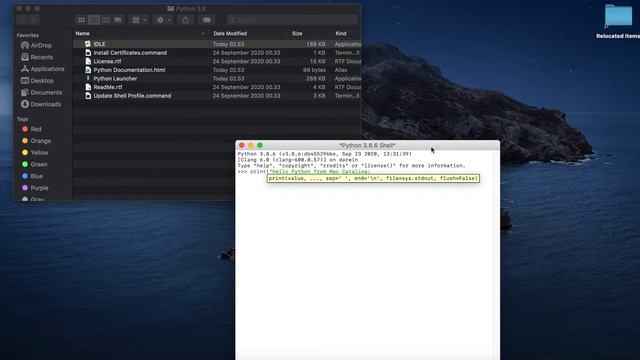This screenshot has height=360, width=640.
Task: Click the License.rtf file icon
Action: (88, 61)
